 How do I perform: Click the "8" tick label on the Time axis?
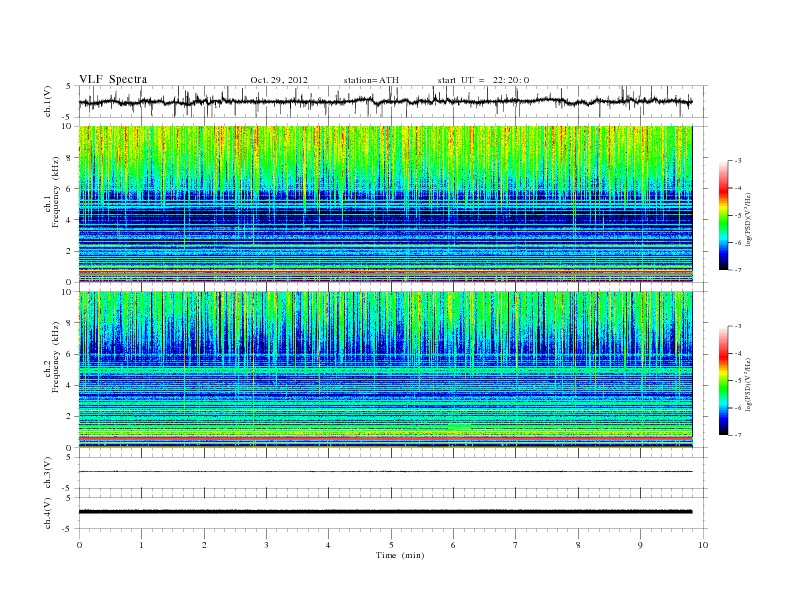click(x=578, y=545)
